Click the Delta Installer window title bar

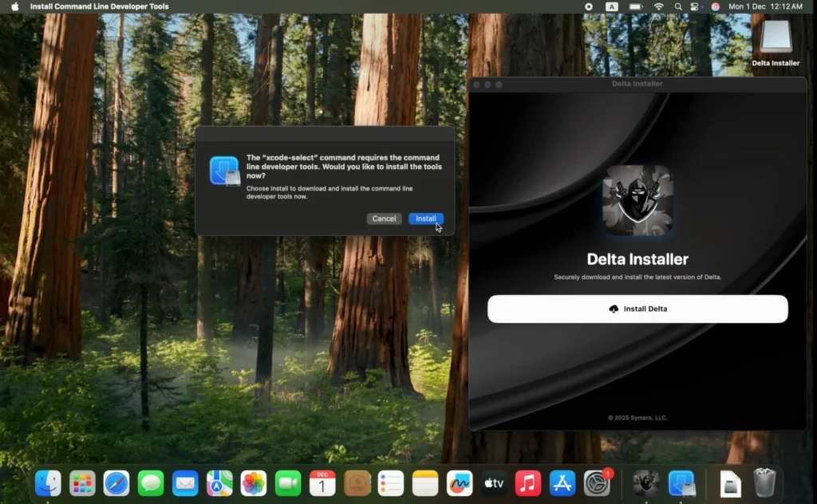[637, 84]
